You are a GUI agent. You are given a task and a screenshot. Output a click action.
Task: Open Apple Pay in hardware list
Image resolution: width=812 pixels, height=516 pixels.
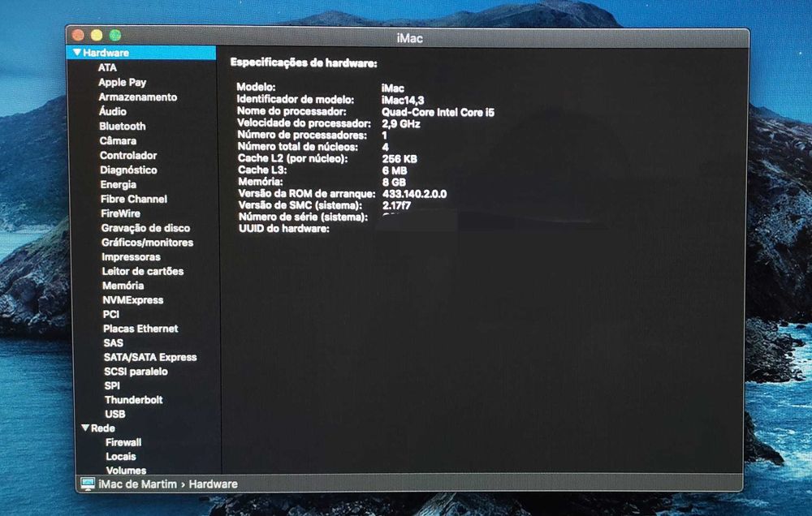click(123, 82)
